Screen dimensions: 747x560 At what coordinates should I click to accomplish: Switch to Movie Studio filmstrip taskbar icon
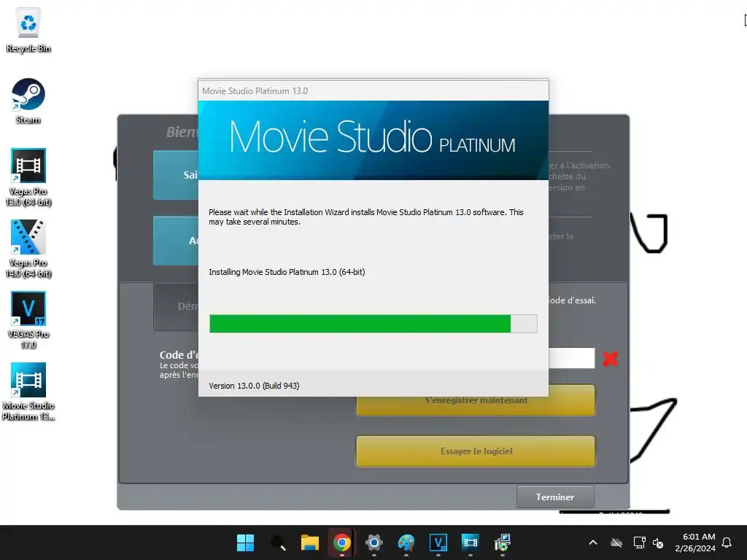(471, 542)
